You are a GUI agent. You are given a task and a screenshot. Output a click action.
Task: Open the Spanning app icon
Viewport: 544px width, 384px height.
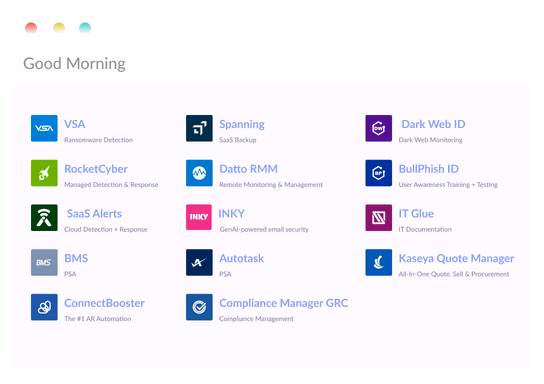[x=199, y=128]
